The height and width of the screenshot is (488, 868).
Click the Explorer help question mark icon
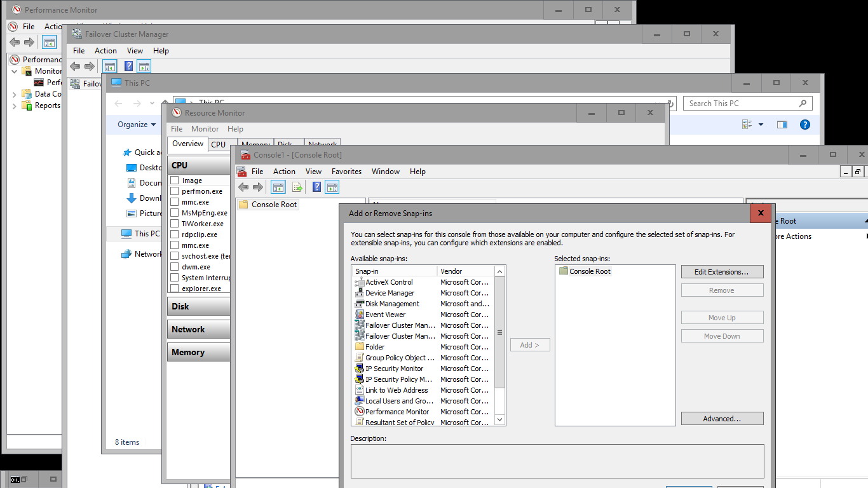[x=804, y=125]
